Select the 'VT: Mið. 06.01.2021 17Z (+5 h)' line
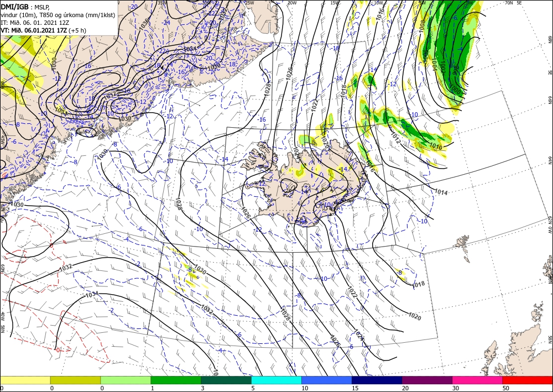The height and width of the screenshot is (392, 553). tap(43, 30)
